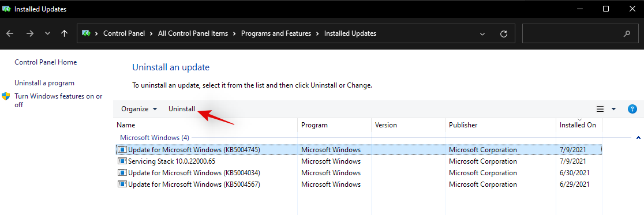Click the icon of KB5004567 update

coord(122,184)
